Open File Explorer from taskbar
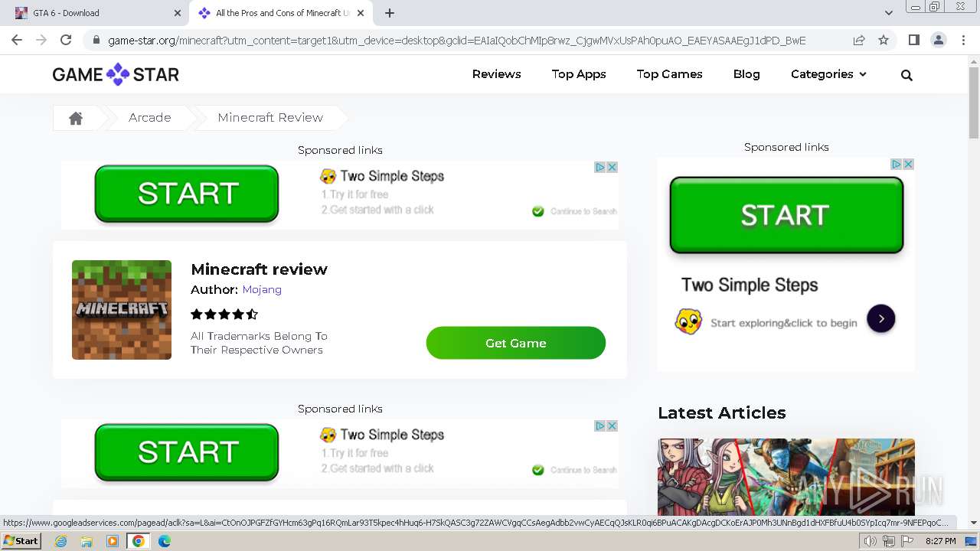 point(87,541)
